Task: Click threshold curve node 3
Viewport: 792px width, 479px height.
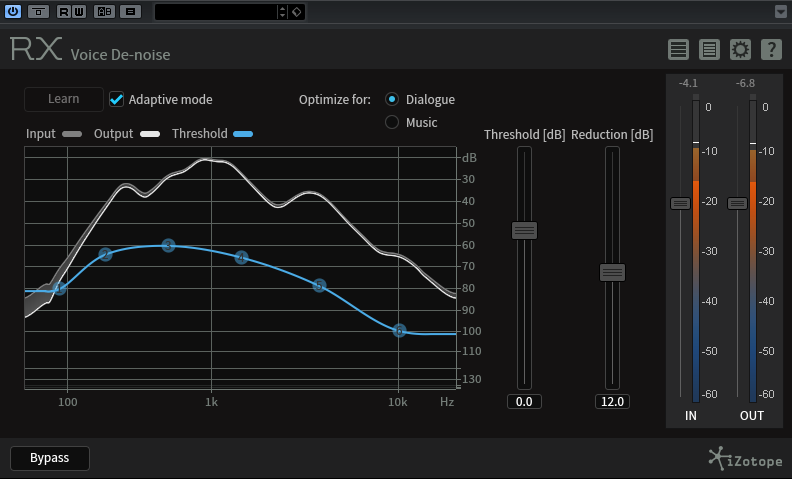Action: [x=169, y=246]
